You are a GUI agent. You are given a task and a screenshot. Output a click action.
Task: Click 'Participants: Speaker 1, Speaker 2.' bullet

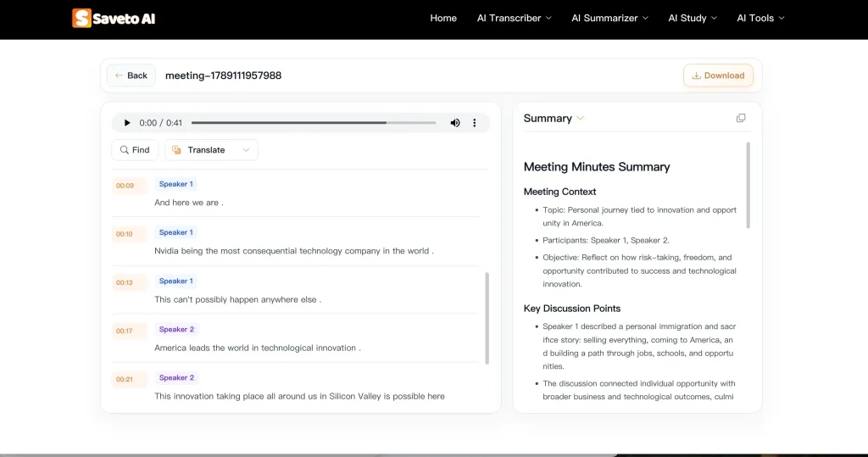click(x=605, y=241)
